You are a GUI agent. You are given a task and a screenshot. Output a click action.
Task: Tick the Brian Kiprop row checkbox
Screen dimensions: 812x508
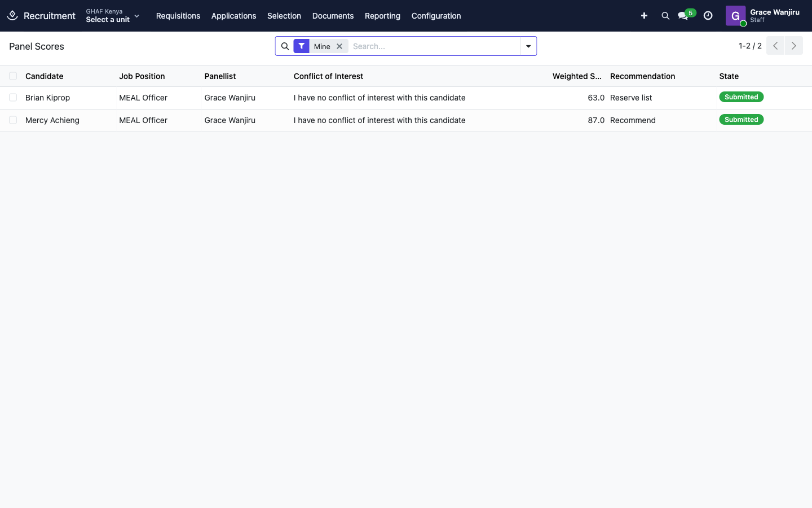click(x=13, y=98)
